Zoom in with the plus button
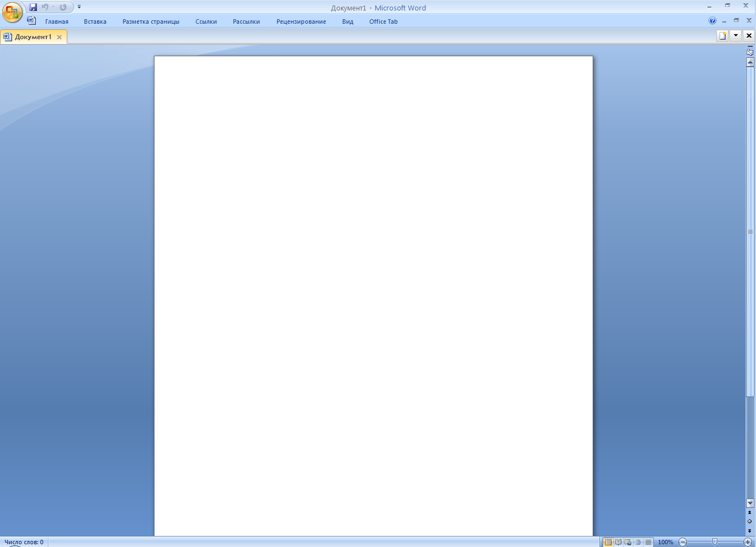756x547 pixels. [748, 542]
